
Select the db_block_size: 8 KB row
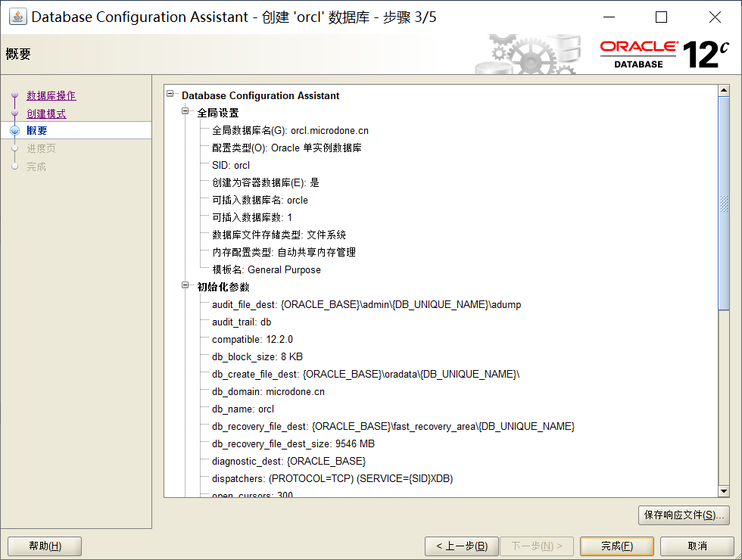click(257, 357)
